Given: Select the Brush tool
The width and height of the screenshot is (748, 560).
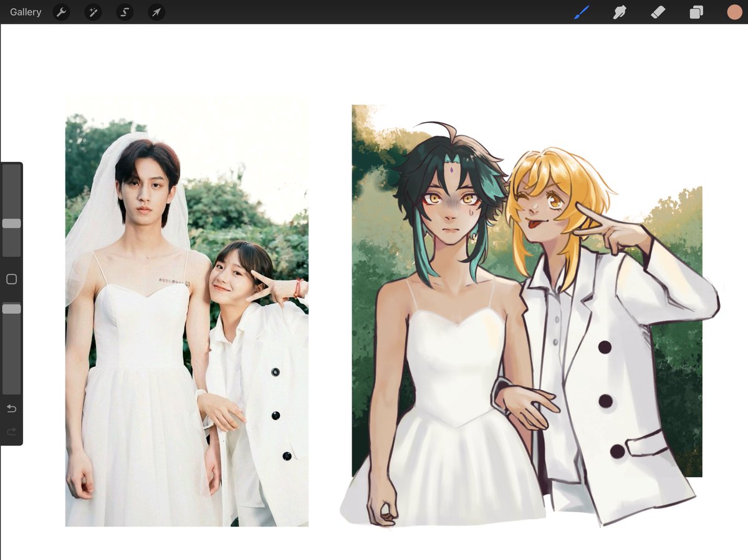Looking at the screenshot, I should point(582,12).
